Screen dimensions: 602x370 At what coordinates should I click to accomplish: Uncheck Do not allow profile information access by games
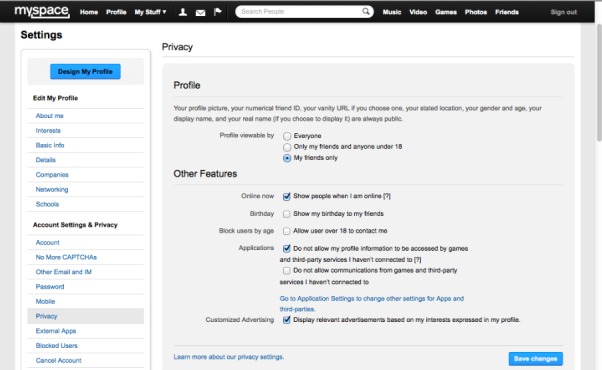(x=286, y=249)
